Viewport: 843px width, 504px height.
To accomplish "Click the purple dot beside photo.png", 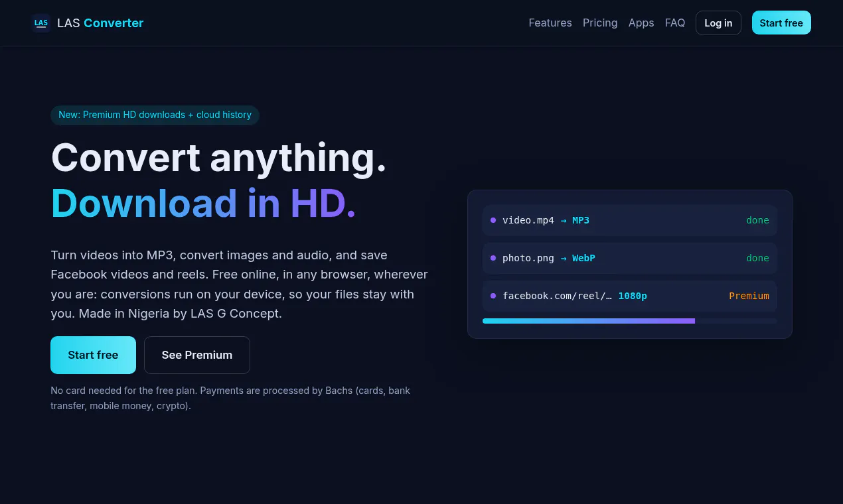I will pos(493,258).
